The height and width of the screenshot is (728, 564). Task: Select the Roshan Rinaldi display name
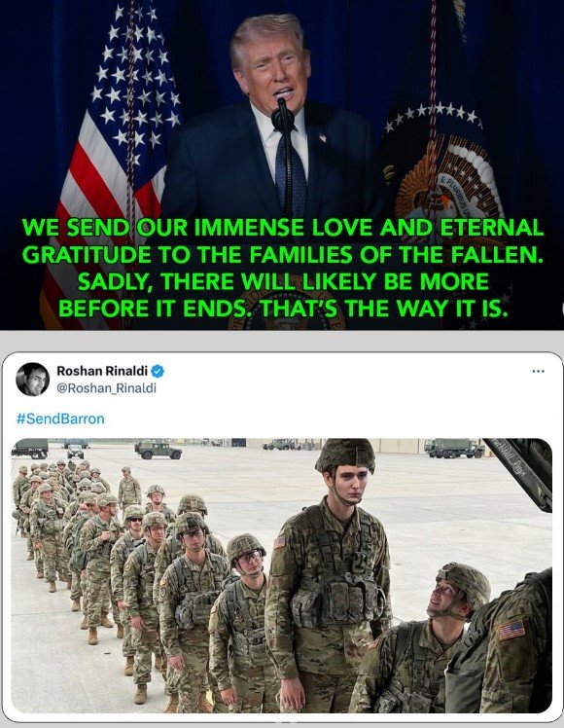[102, 371]
